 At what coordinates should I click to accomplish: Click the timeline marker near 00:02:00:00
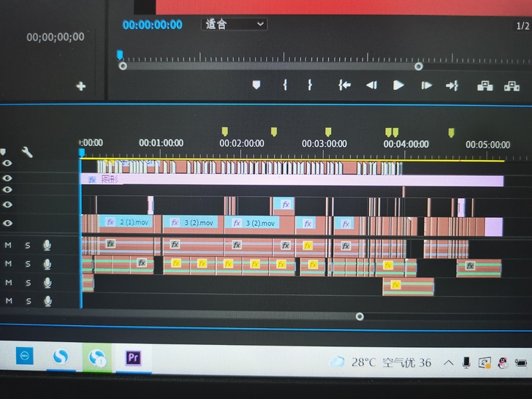click(225, 132)
